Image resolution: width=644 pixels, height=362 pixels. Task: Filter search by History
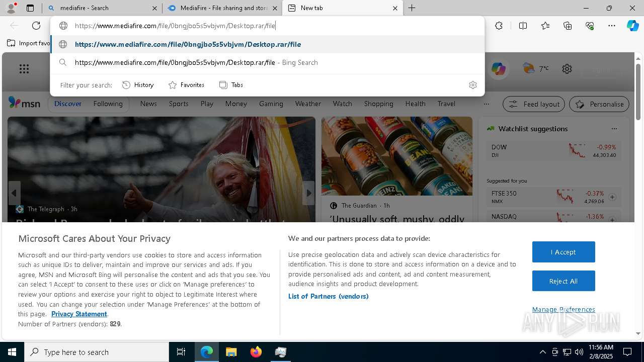coord(138,85)
